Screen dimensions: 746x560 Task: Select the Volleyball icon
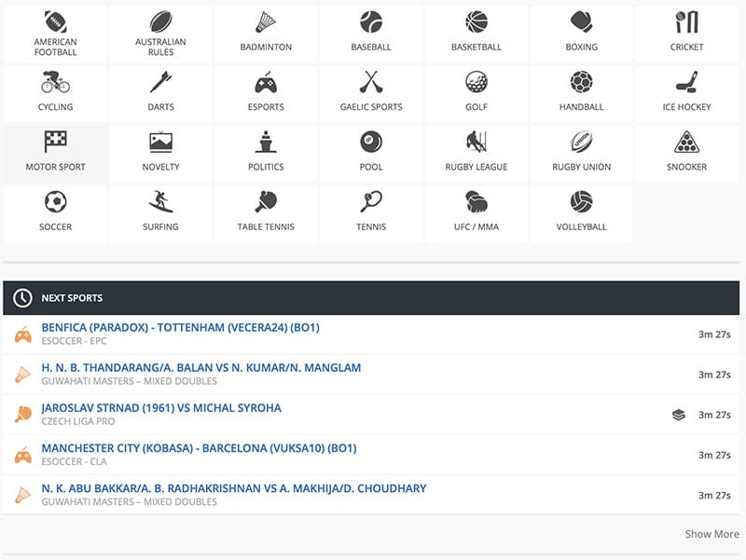[x=581, y=201]
